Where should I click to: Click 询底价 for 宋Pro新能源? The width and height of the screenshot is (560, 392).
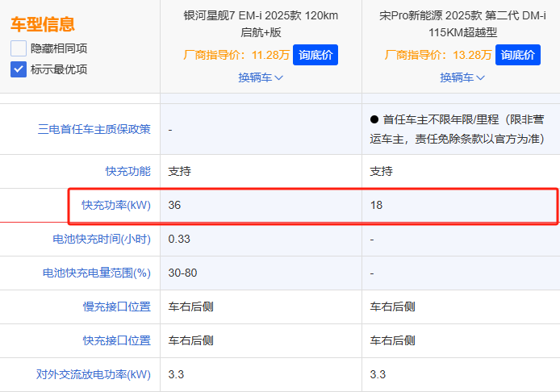coord(517,55)
